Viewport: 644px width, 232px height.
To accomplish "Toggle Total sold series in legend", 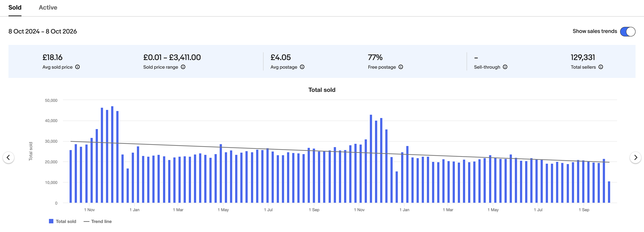I will tap(63, 221).
